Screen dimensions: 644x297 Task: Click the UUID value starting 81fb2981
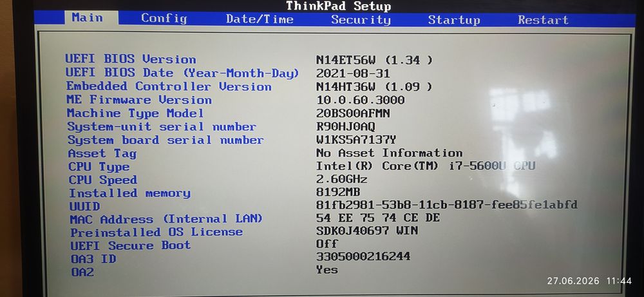pyautogui.click(x=447, y=205)
